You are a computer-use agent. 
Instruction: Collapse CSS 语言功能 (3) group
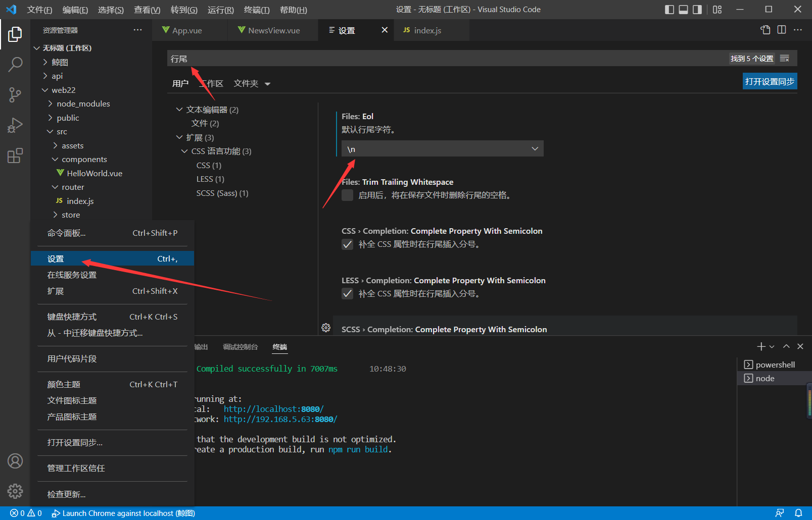pos(184,151)
